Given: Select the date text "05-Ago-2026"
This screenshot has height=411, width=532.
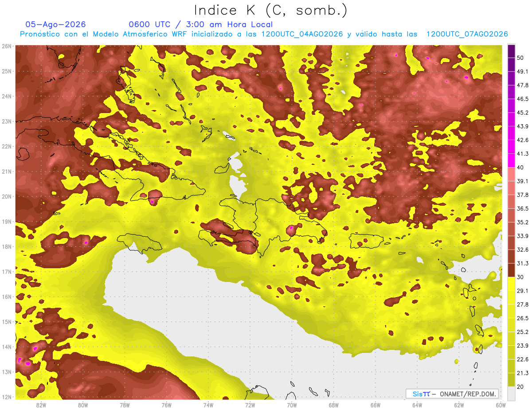Looking at the screenshot, I should tap(55, 24).
